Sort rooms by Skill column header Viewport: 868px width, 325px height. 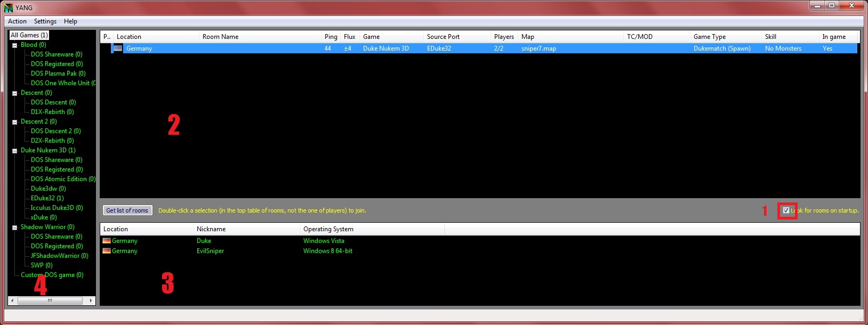coord(790,37)
